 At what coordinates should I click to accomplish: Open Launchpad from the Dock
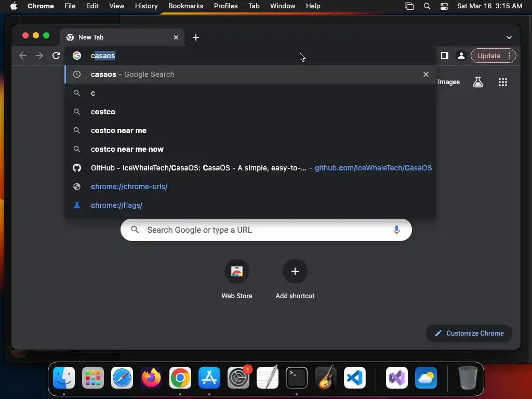[93, 378]
